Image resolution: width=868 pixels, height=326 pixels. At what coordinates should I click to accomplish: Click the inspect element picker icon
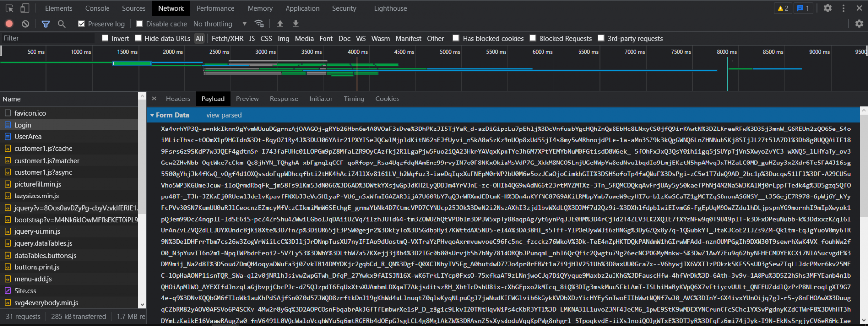[9, 8]
